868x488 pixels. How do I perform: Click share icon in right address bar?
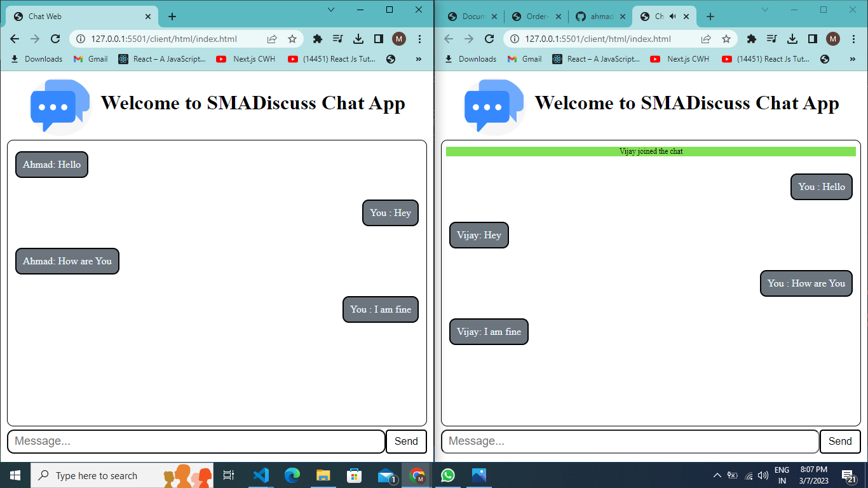pyautogui.click(x=706, y=39)
